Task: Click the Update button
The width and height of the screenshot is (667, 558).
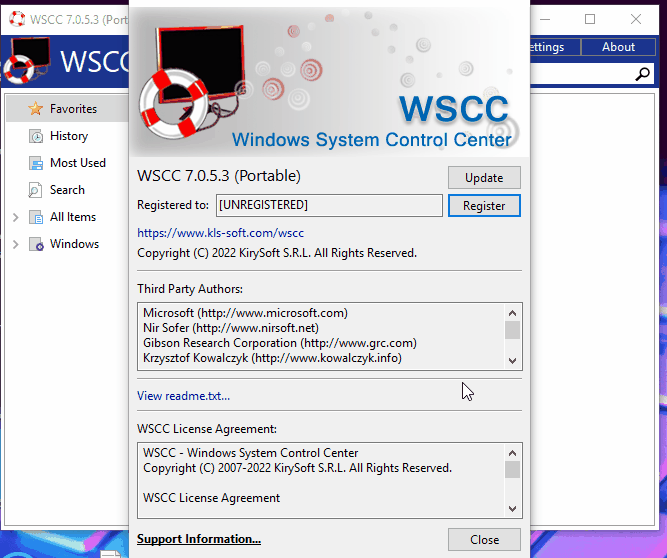Action: click(484, 177)
